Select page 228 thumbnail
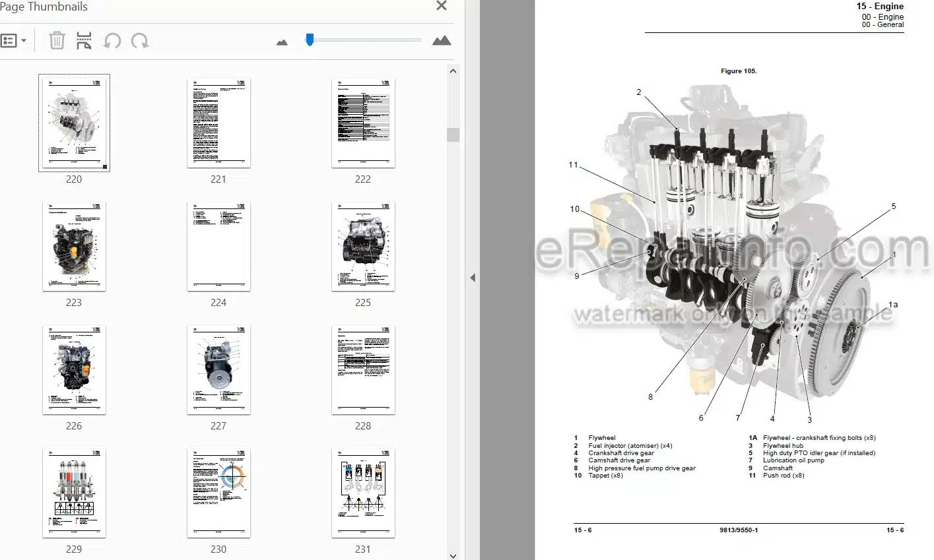Image resolution: width=934 pixels, height=560 pixels. click(x=363, y=369)
